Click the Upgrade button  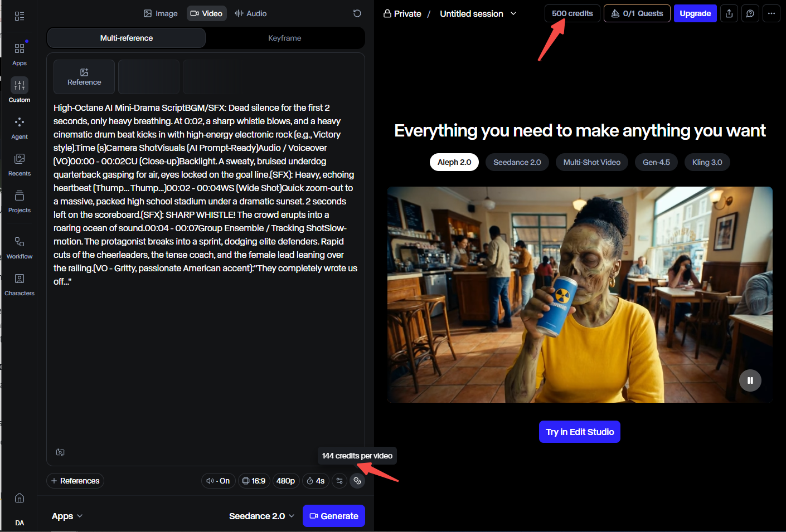coord(695,13)
